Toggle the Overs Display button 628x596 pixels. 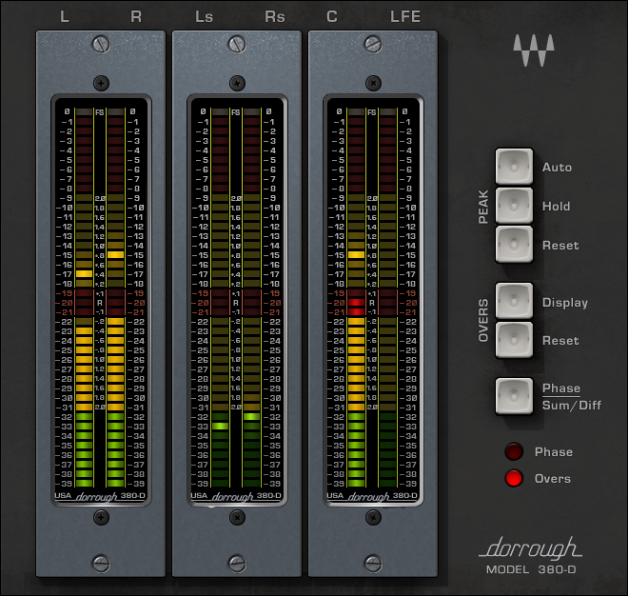click(x=514, y=301)
